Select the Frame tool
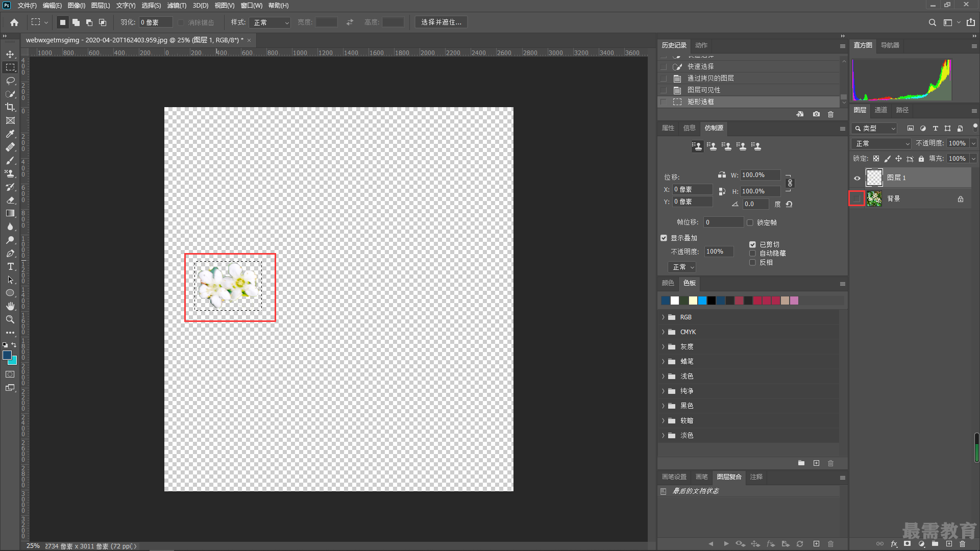 click(10, 120)
